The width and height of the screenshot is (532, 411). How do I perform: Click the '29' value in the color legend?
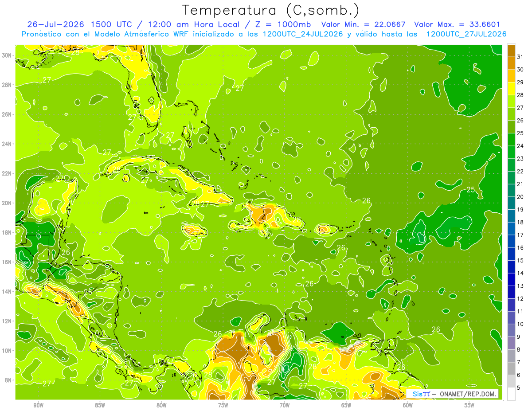(x=520, y=82)
